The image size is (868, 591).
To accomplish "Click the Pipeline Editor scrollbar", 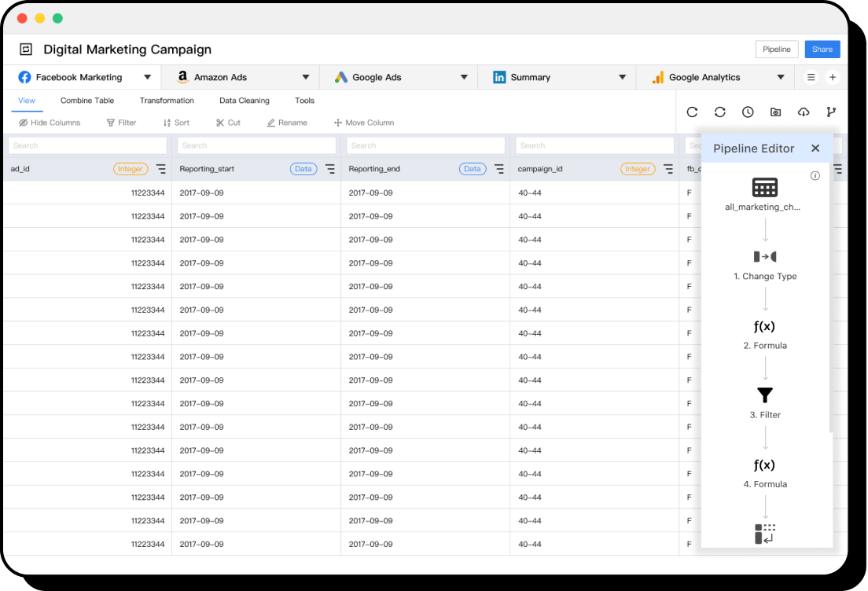I will point(830,299).
